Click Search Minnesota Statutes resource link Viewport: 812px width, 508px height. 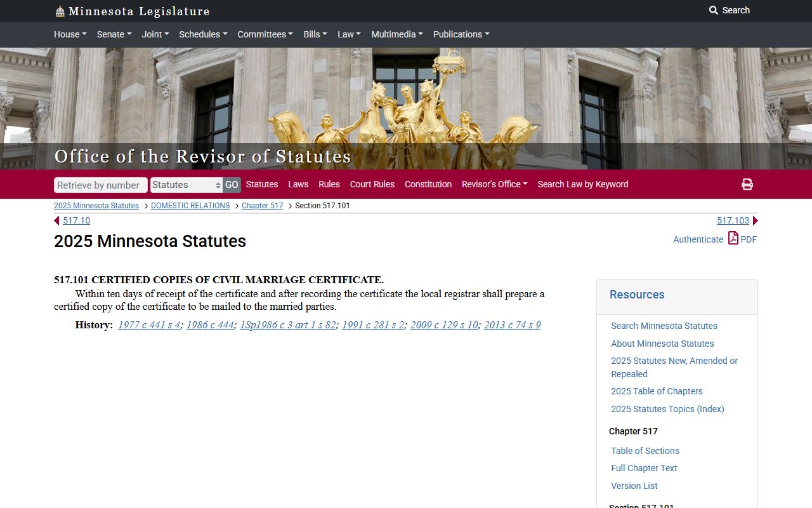coord(664,326)
